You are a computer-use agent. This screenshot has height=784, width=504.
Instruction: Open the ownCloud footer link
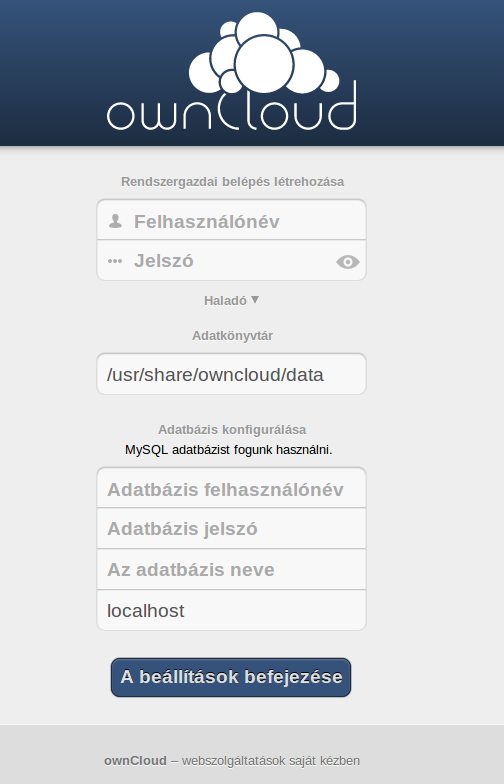135,760
